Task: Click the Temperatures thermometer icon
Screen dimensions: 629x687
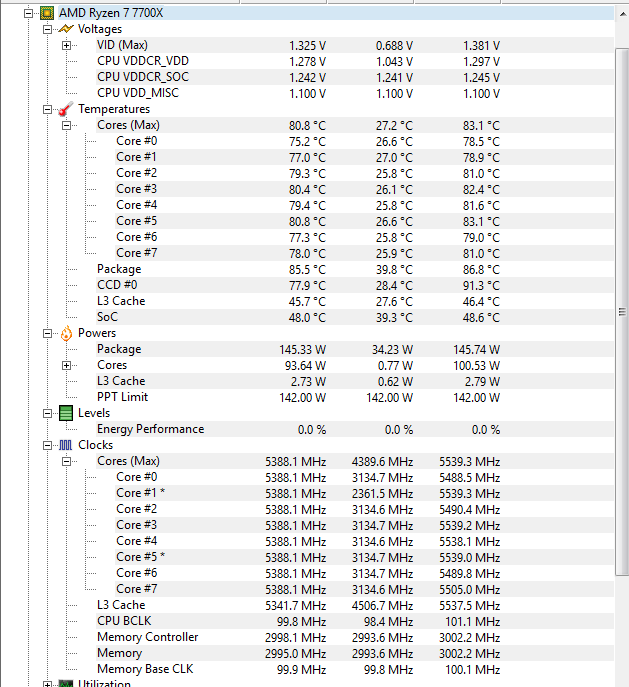Action: 66,109
